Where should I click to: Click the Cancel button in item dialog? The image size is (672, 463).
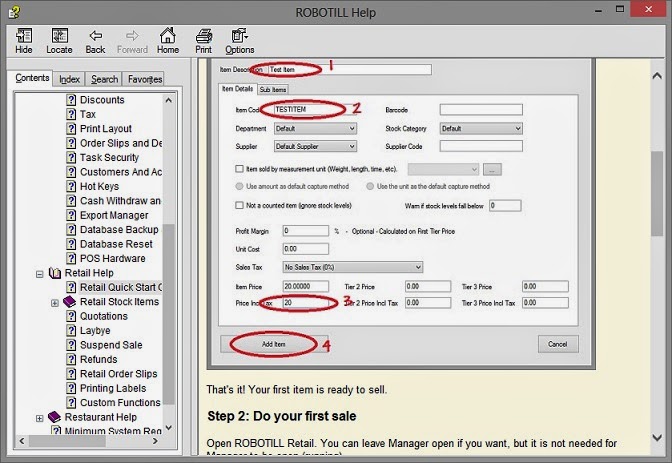[558, 344]
